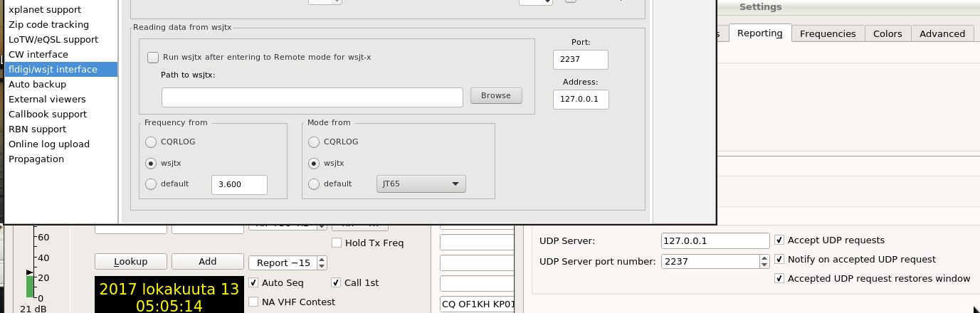Enable Run wsjtx after entering Remote mode

coord(153,57)
